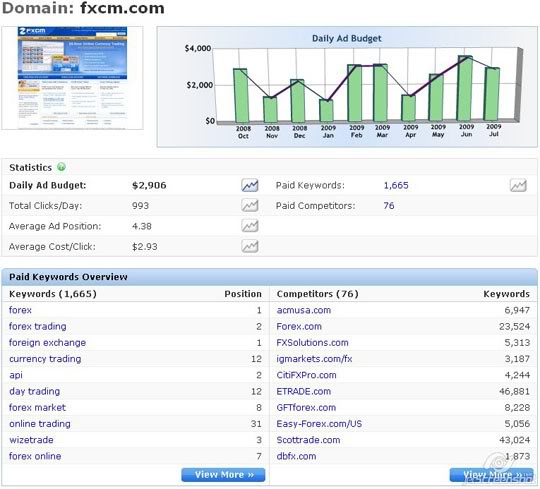Open competitor GFTforex.com
The image size is (540, 489).
[x=306, y=407]
